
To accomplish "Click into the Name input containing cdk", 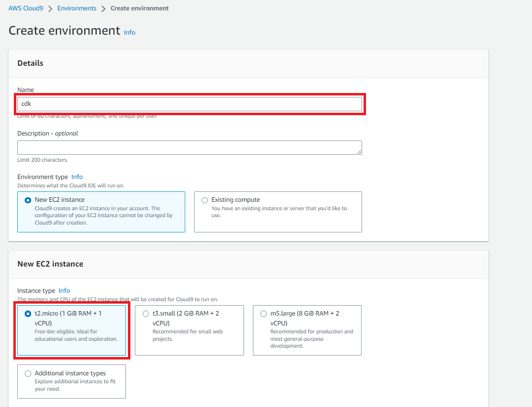I will 190,104.
